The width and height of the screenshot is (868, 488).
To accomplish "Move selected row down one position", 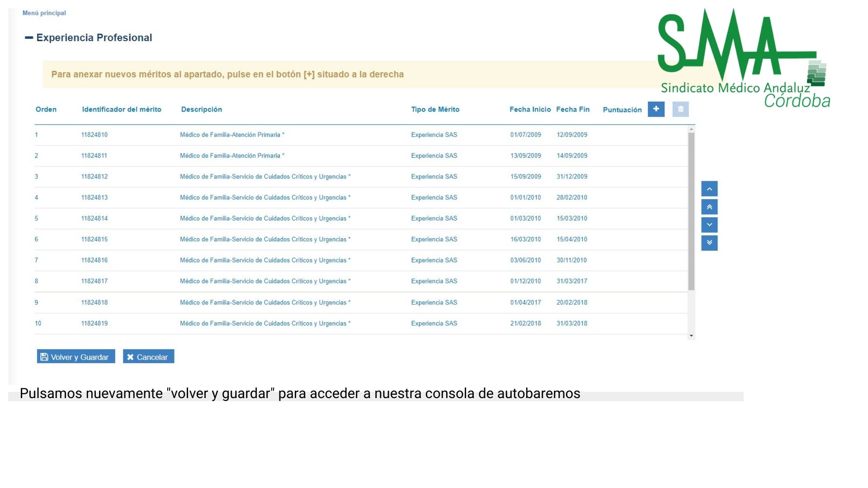I will click(x=709, y=225).
